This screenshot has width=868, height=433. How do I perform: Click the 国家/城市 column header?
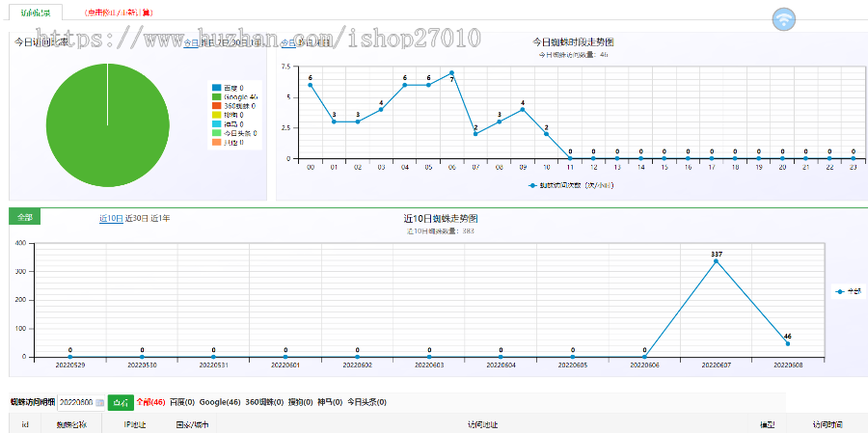(192, 424)
